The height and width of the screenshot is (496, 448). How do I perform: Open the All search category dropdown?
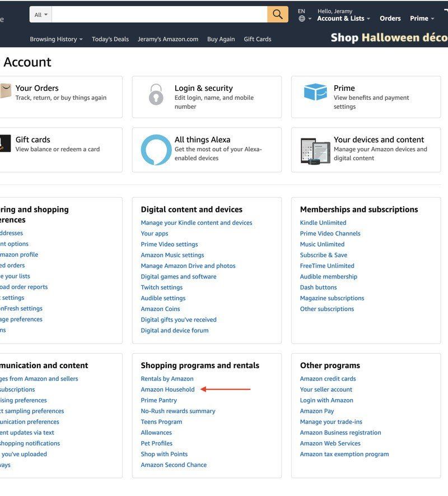pyautogui.click(x=40, y=14)
